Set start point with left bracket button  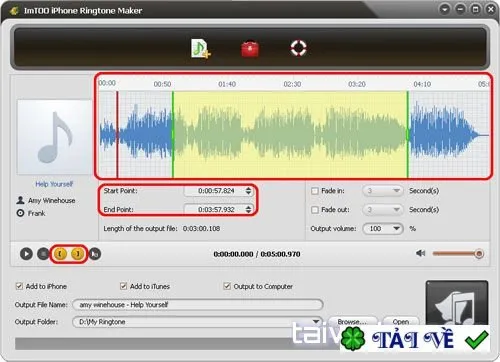coord(60,254)
